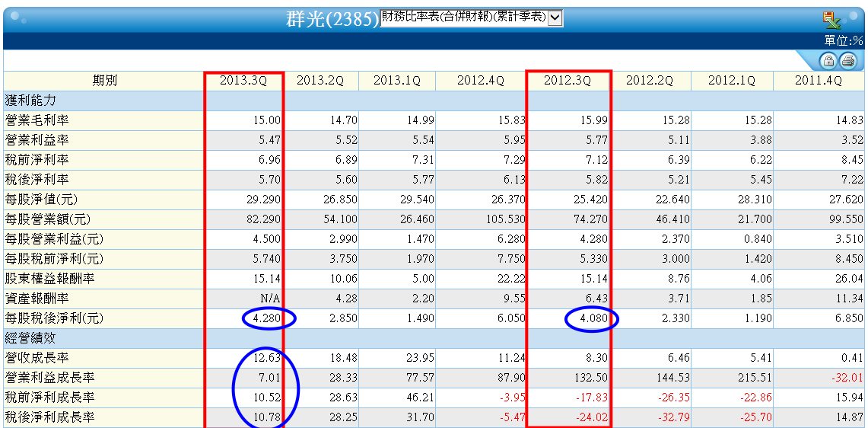Click the 215.51 value in 營業利益成長率 row

point(756,378)
